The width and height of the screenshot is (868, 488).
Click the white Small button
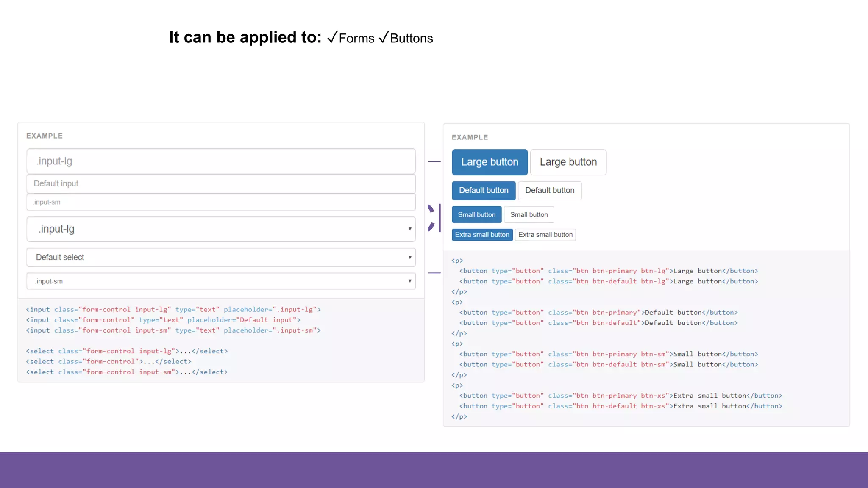click(529, 215)
